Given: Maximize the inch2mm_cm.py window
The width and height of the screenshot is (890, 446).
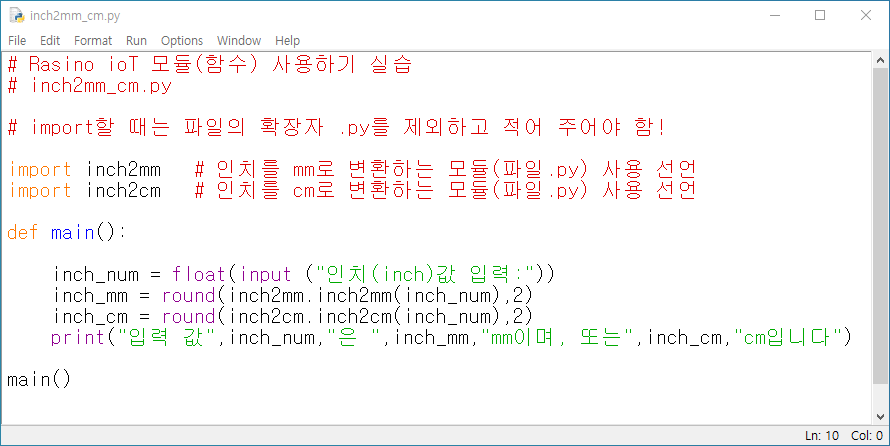Looking at the screenshot, I should 820,15.
